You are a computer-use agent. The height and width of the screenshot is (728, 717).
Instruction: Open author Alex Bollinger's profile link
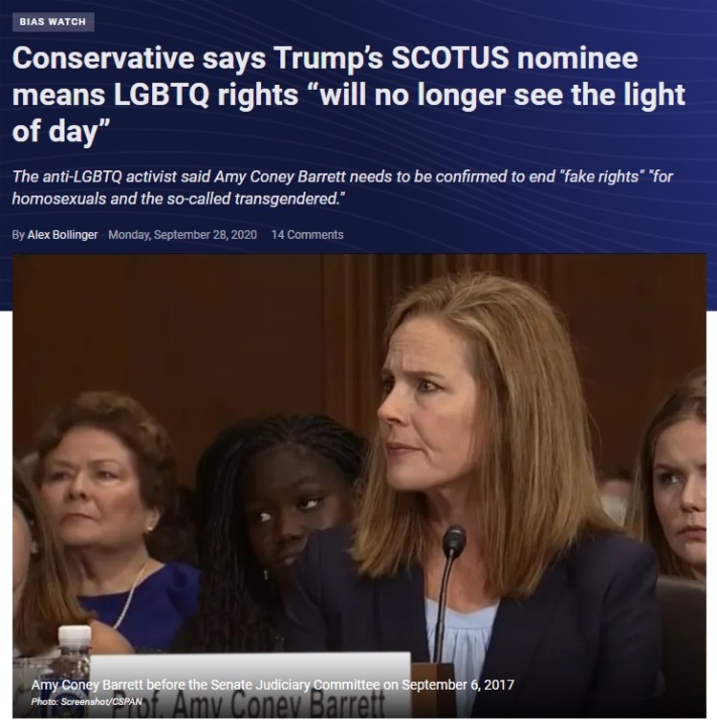pos(62,235)
